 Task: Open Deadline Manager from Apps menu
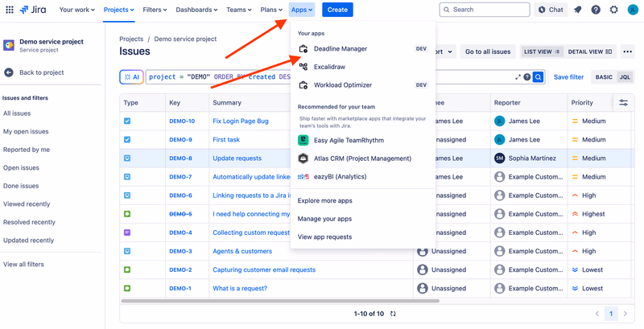tap(363, 49)
